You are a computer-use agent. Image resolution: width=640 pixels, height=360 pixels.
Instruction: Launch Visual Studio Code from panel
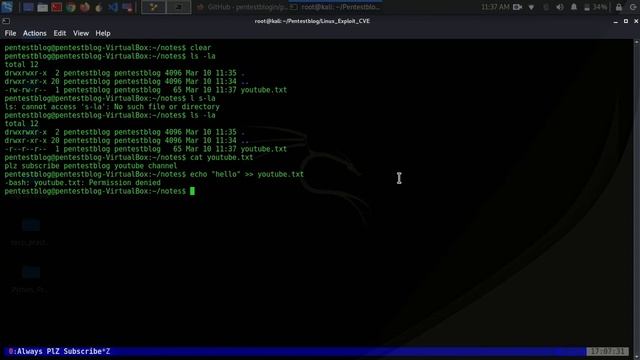tap(113, 7)
